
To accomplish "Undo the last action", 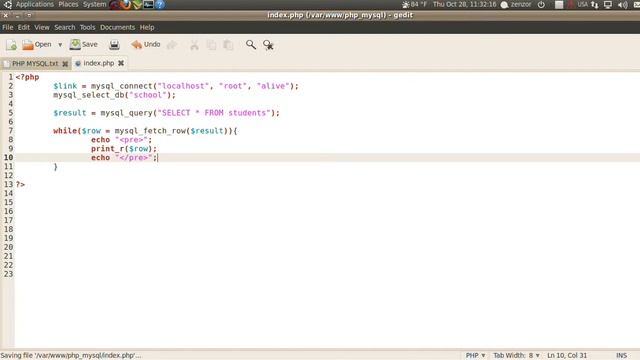I will [x=146, y=44].
